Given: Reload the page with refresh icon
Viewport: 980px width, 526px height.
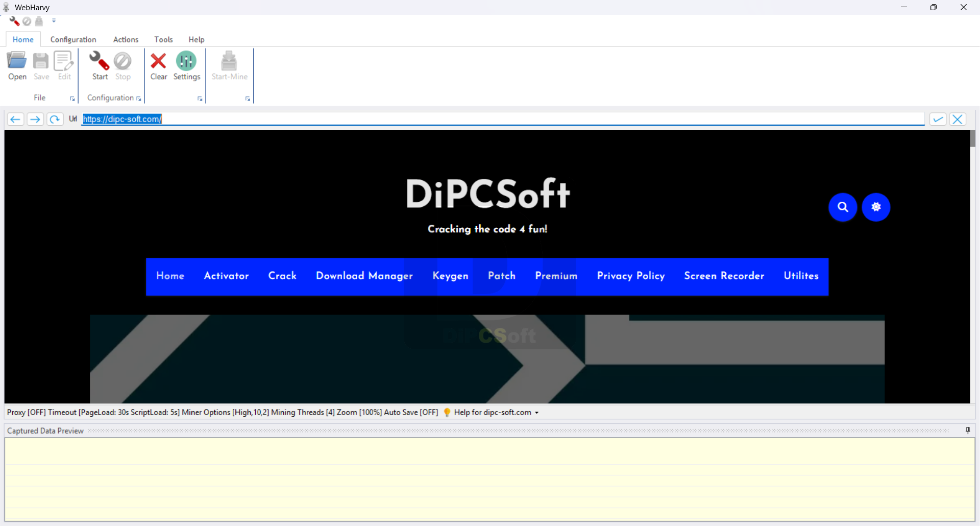Looking at the screenshot, I should 55,119.
